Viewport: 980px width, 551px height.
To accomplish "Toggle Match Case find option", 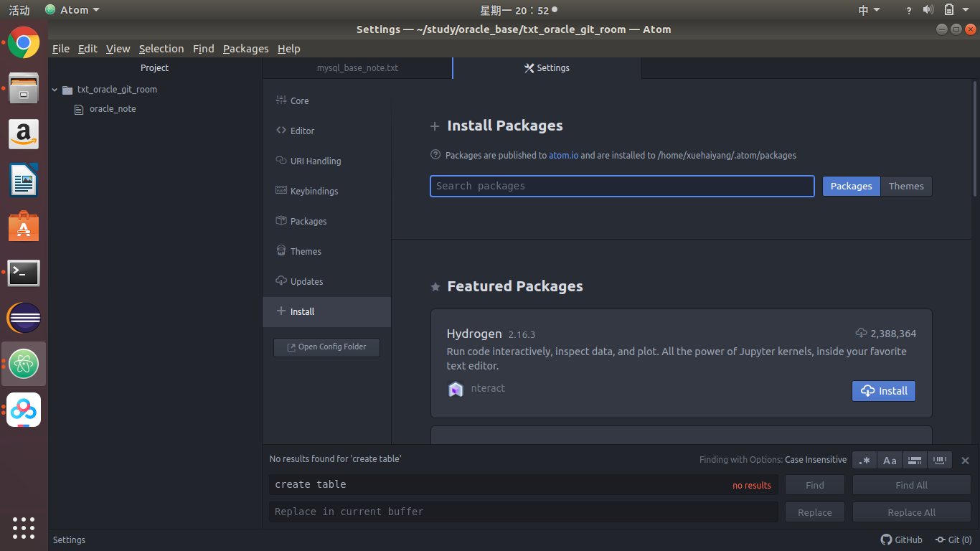I will click(x=890, y=461).
